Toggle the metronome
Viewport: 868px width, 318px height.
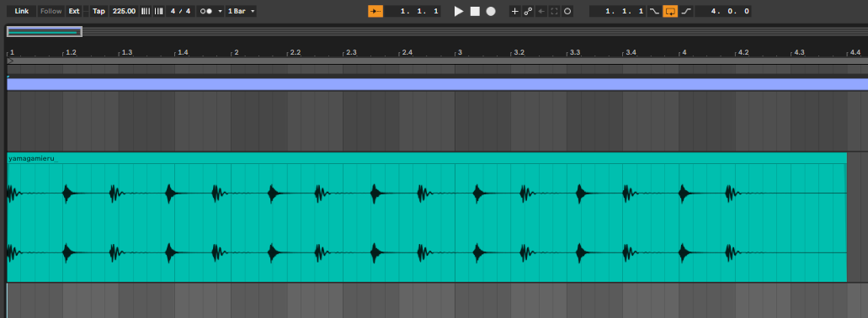pyautogui.click(x=206, y=11)
